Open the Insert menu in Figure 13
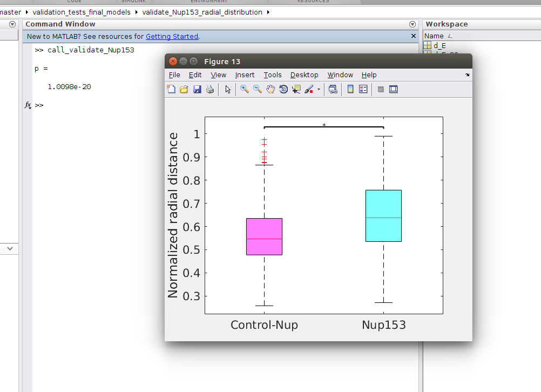This screenshot has height=392, width=541. coord(245,75)
